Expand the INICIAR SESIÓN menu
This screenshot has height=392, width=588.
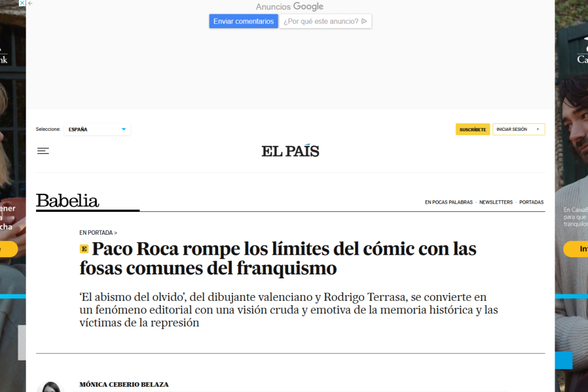coord(519,129)
